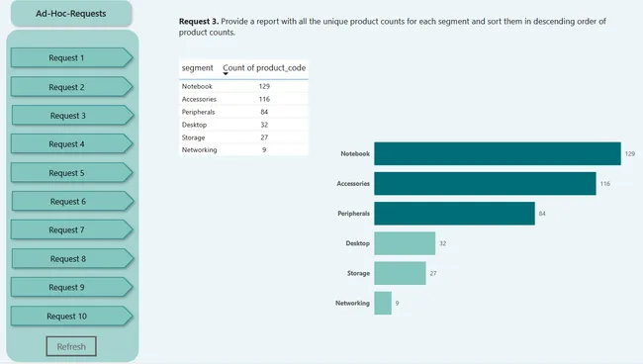Click table value 84
Viewport: 643px width, 364px height.
[x=264, y=112]
